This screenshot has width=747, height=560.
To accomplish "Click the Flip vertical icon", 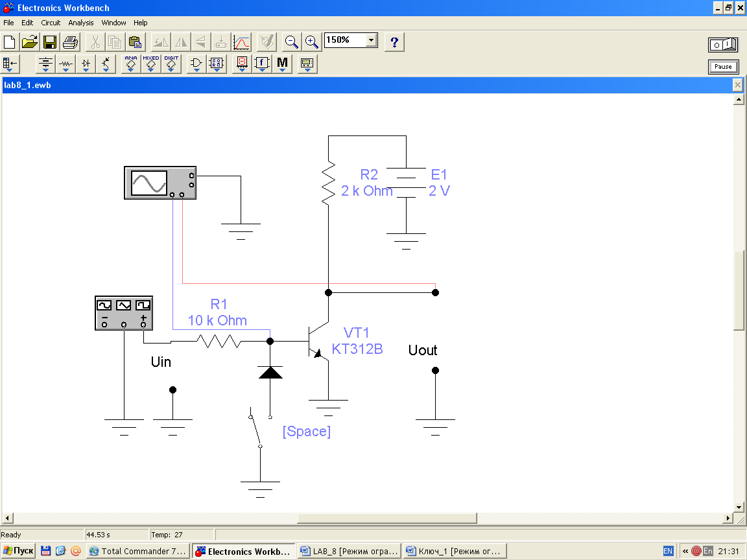I will (x=200, y=42).
